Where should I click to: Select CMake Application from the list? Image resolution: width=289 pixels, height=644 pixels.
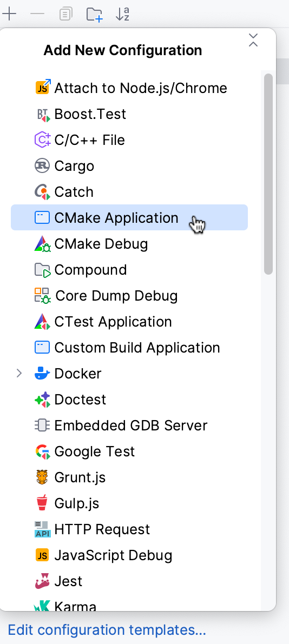click(x=129, y=218)
